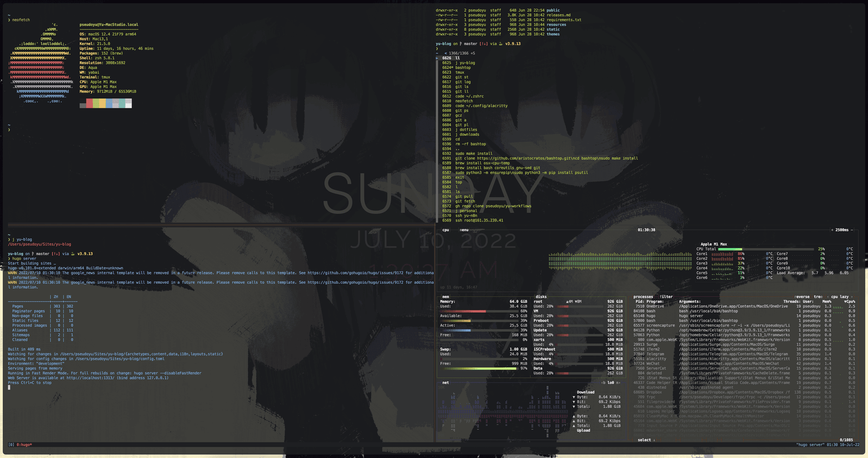The image size is (868, 458).
Task: Switch to previous network interface with b arrow
Action: pyautogui.click(x=603, y=383)
